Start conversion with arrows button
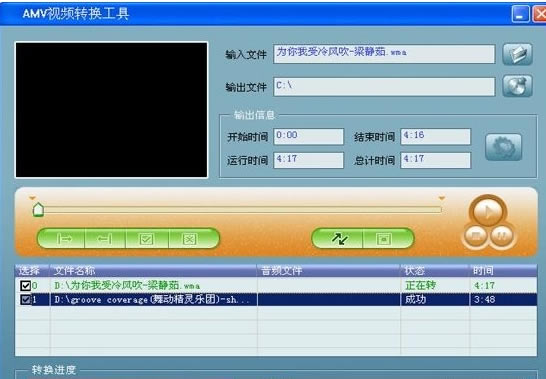546x379 pixels. pos(338,239)
